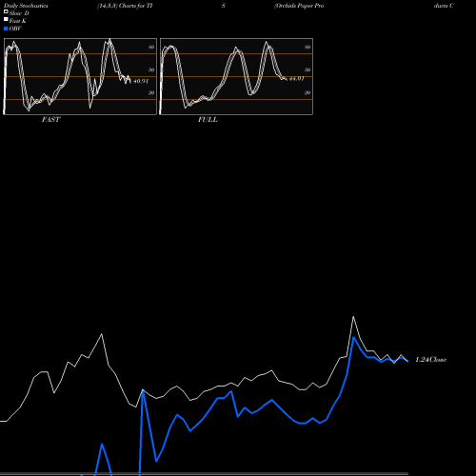
Task: Select the 'Slow D' legend label
Action: [x=19, y=13]
